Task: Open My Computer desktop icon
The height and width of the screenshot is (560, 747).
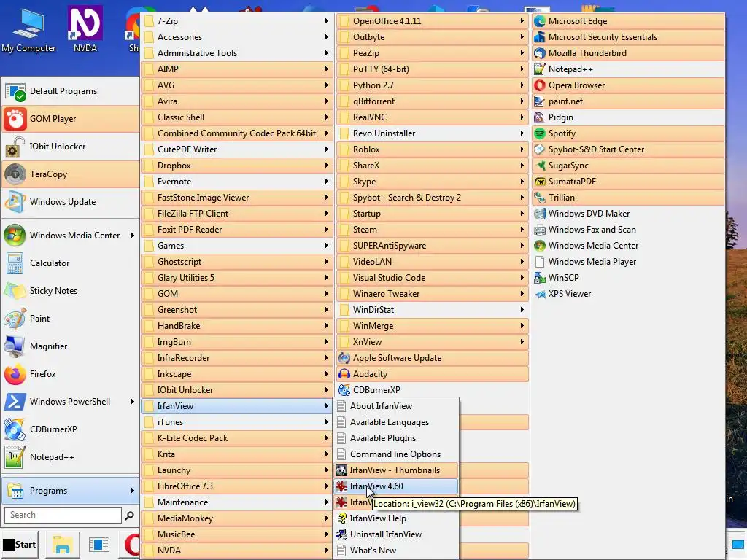Action: pos(28,31)
